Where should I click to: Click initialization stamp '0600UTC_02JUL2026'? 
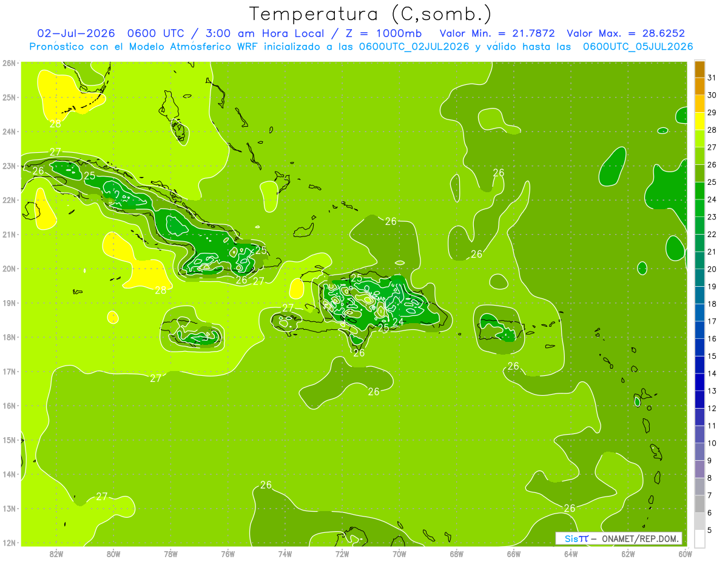pos(414,47)
